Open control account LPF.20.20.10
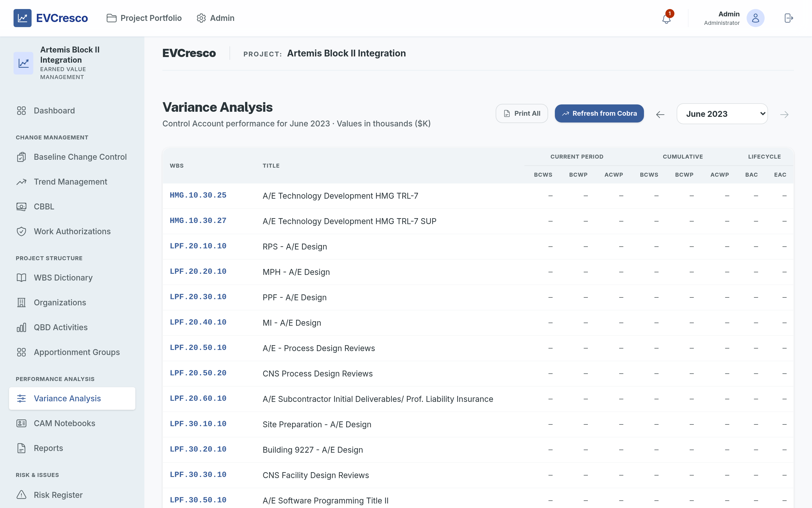The height and width of the screenshot is (508, 812). (x=198, y=271)
